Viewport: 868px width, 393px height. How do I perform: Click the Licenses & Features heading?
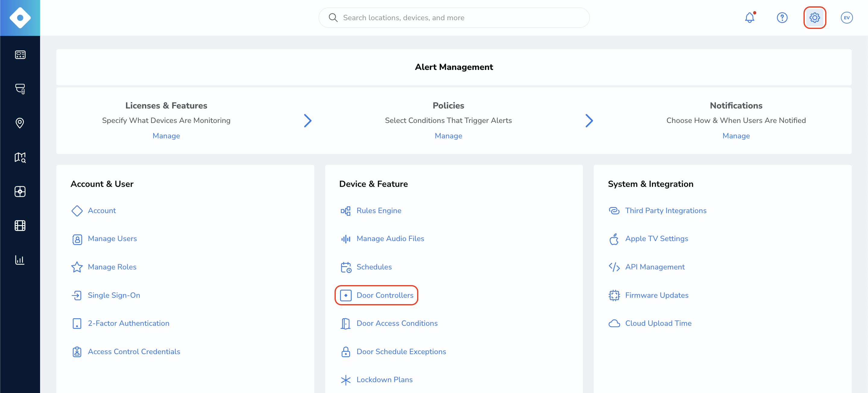[x=166, y=106]
